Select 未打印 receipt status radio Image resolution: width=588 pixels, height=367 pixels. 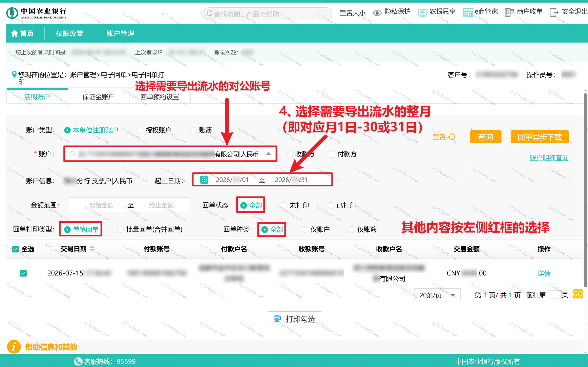284,205
